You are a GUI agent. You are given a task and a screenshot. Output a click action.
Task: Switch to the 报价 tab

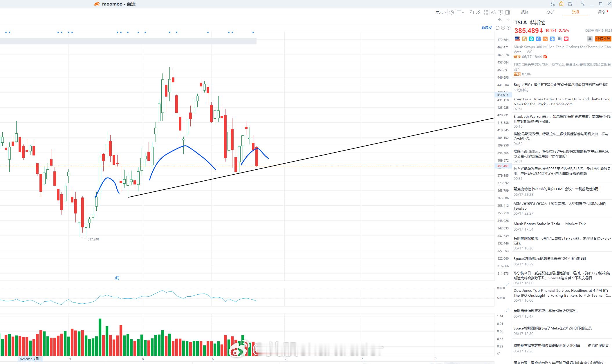[x=525, y=12]
